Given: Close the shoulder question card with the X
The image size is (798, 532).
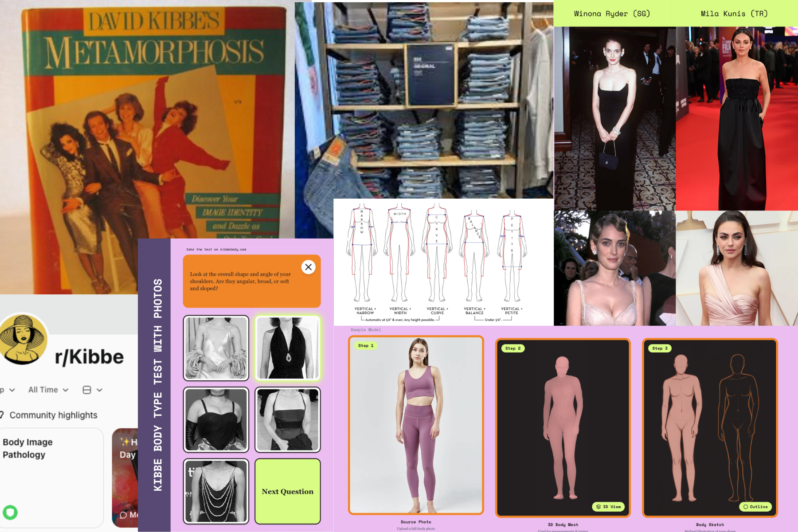Looking at the screenshot, I should [x=309, y=267].
